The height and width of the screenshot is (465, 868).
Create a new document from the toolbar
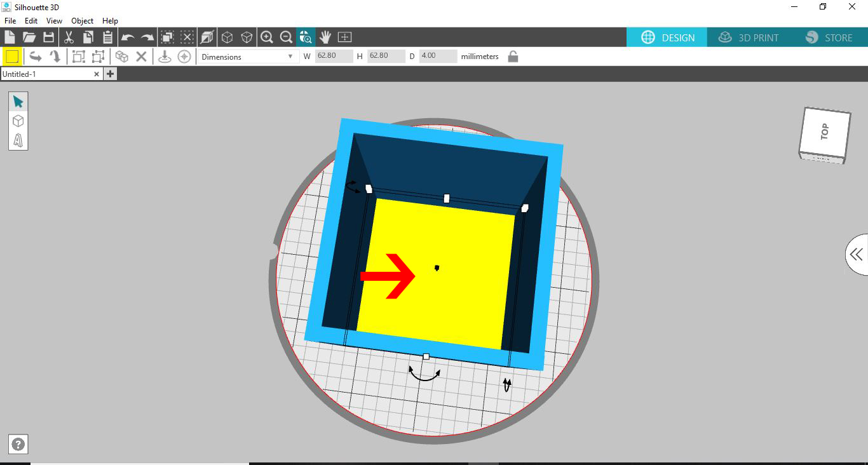coord(10,37)
